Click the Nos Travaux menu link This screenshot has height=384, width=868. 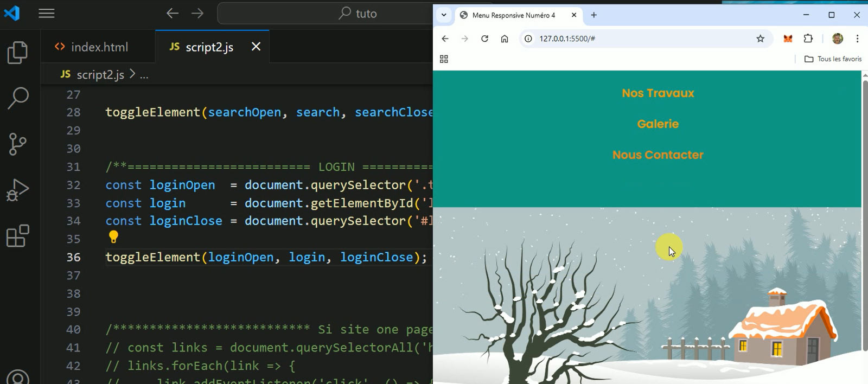pos(658,93)
